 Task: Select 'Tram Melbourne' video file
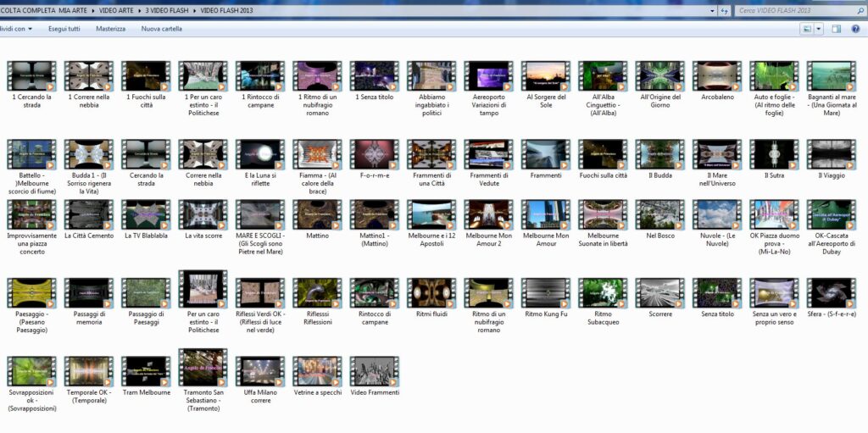[x=147, y=371]
